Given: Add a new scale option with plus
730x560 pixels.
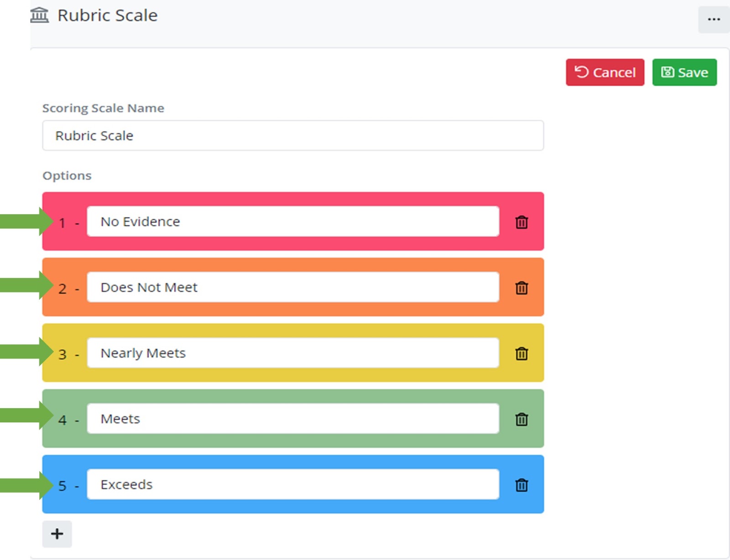Looking at the screenshot, I should [57, 534].
